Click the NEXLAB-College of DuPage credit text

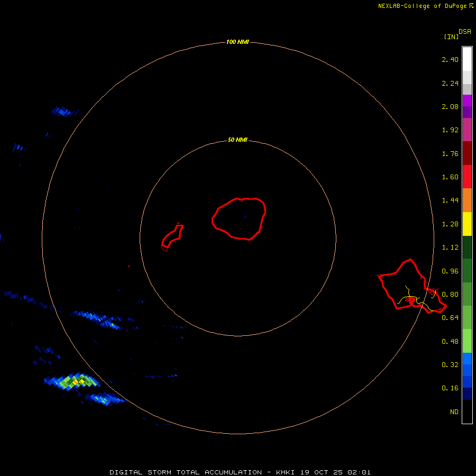pos(423,6)
